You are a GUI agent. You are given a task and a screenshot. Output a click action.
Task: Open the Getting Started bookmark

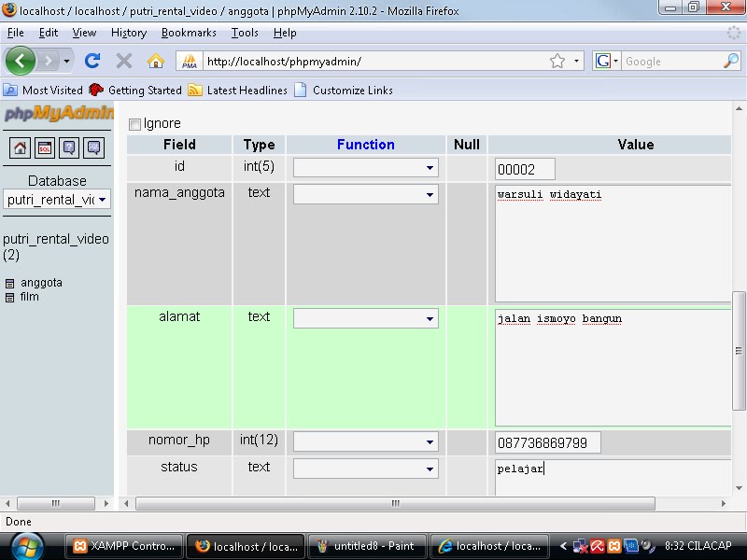pyautogui.click(x=135, y=90)
